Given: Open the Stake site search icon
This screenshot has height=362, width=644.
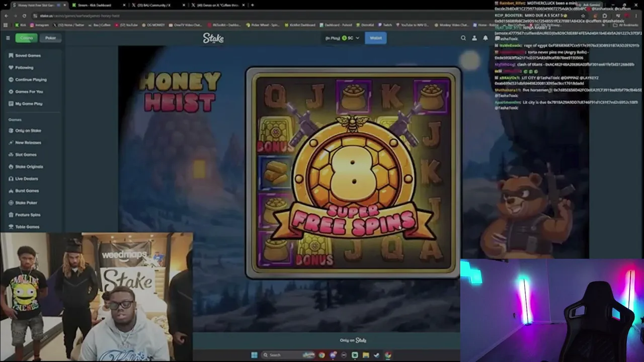Looking at the screenshot, I should pyautogui.click(x=463, y=38).
